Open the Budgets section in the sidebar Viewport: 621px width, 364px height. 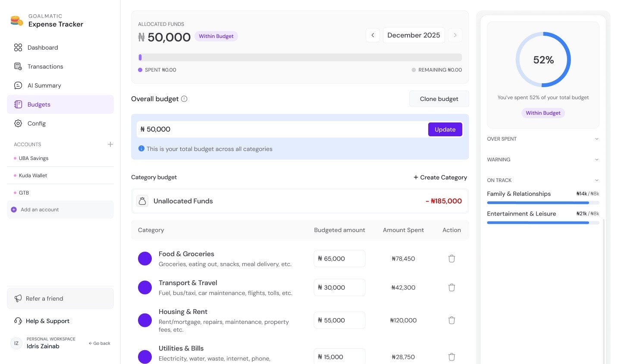tap(39, 104)
